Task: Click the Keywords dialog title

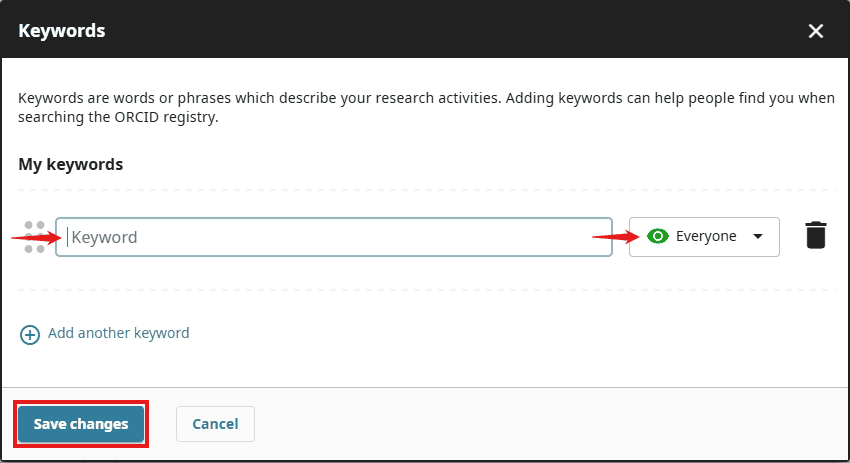Action: coord(62,31)
